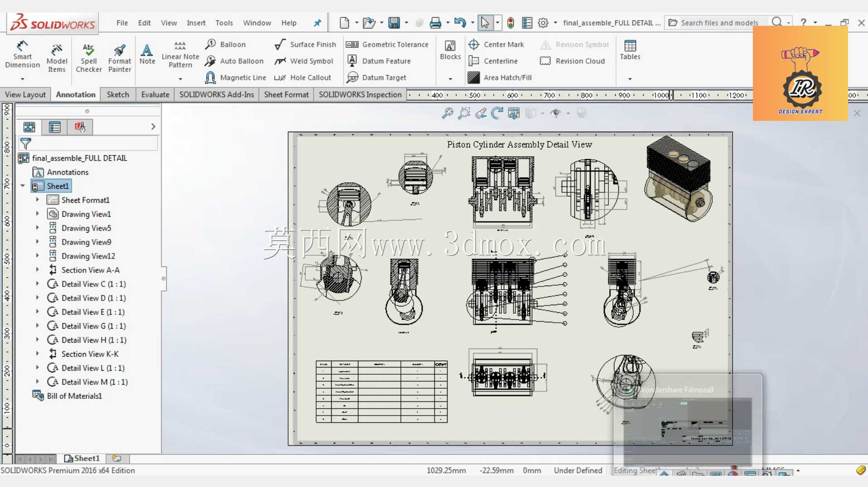The height and width of the screenshot is (487, 868).
Task: Open the Tools menu
Action: coord(224,23)
